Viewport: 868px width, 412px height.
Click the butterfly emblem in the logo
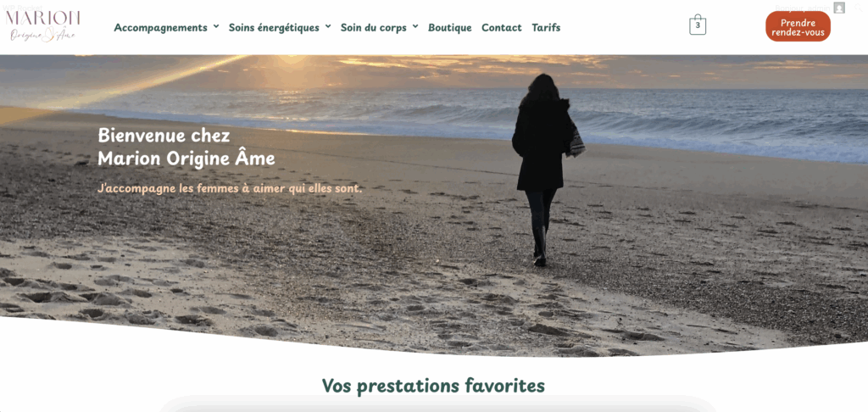click(x=48, y=34)
